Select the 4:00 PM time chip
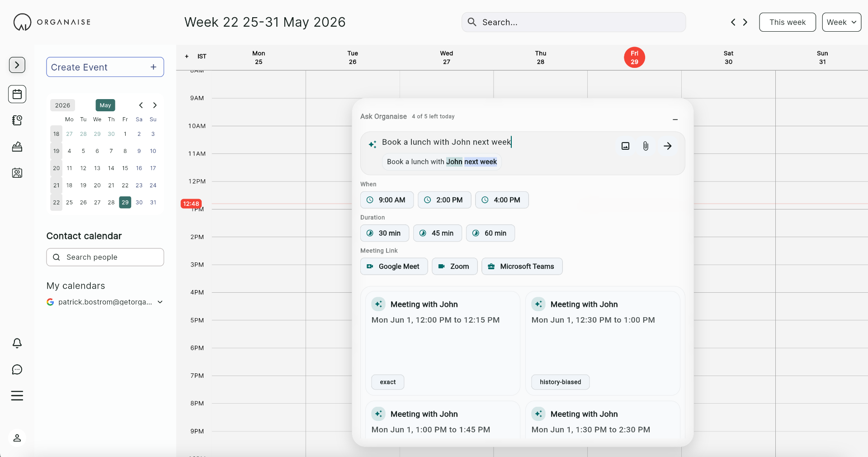Viewport: 868px width, 457px height. point(502,200)
